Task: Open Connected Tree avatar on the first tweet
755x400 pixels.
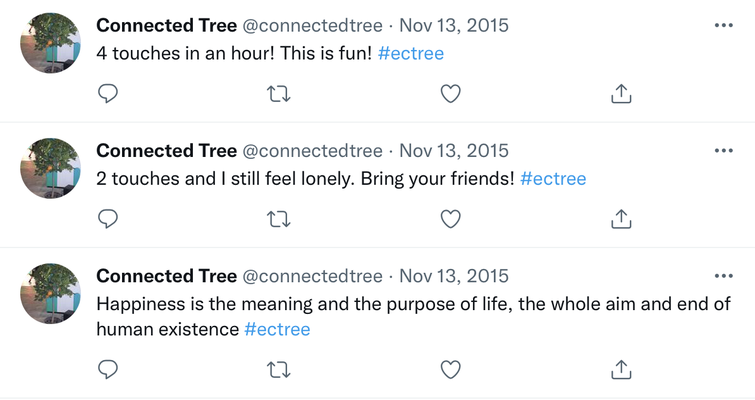Action: (50, 43)
